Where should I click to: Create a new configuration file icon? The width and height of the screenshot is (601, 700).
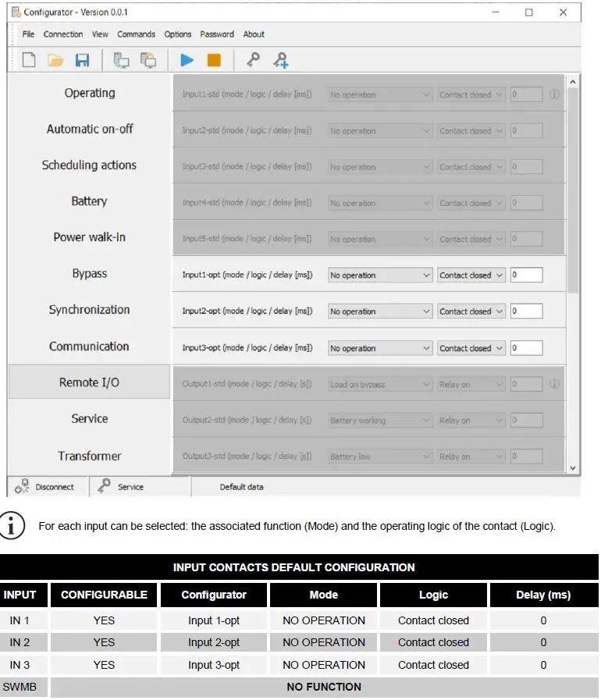coord(29,60)
